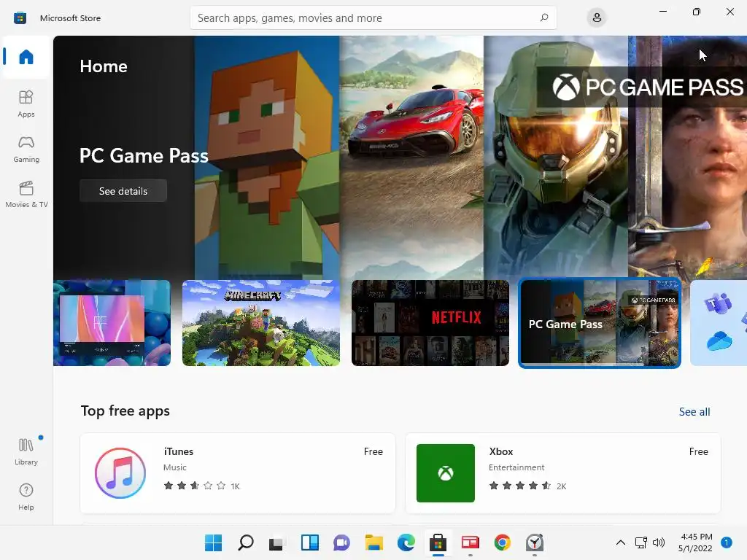Click the iTunes app icon
Screen dimensions: 747x560
[120, 472]
